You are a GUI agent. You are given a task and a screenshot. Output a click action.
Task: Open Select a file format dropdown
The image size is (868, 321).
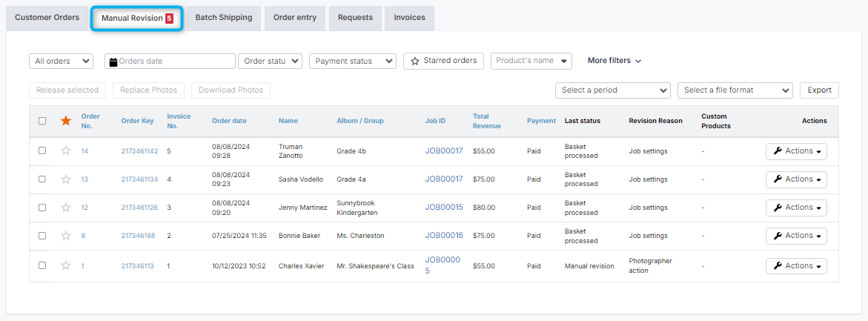735,90
